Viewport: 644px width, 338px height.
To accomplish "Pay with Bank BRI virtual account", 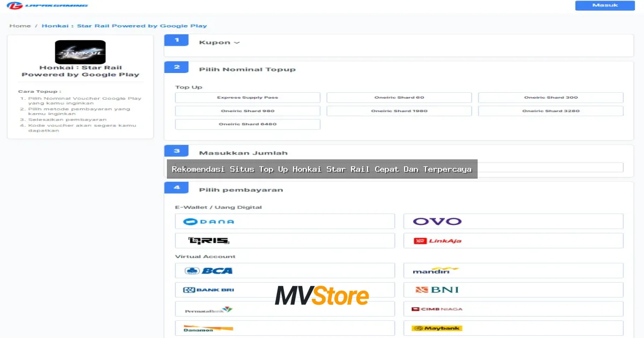I will pyautogui.click(x=284, y=290).
